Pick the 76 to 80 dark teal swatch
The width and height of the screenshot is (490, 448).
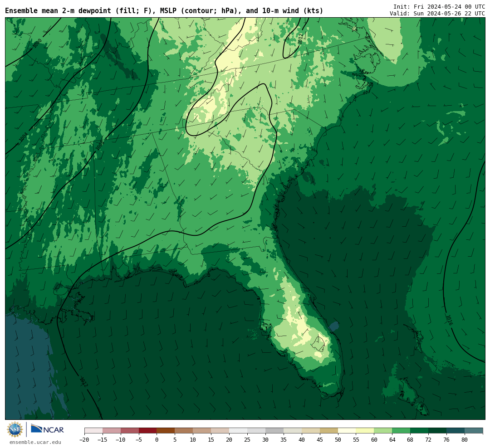pos(456,431)
